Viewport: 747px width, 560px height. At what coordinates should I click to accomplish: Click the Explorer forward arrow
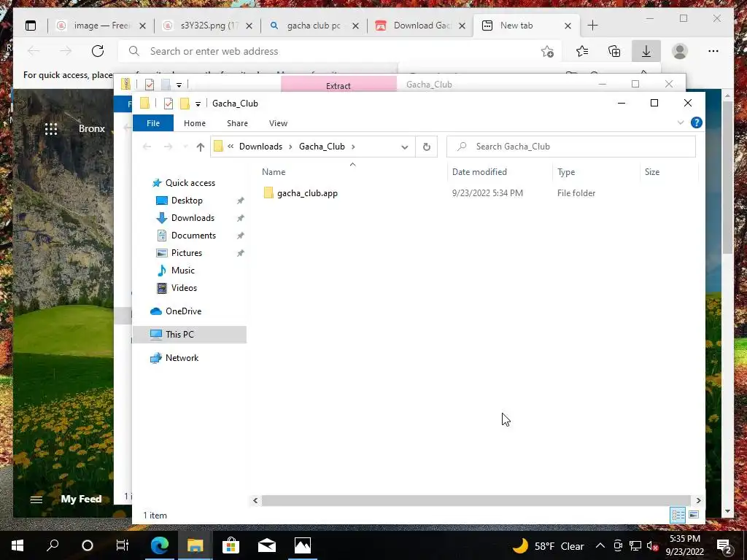click(168, 147)
